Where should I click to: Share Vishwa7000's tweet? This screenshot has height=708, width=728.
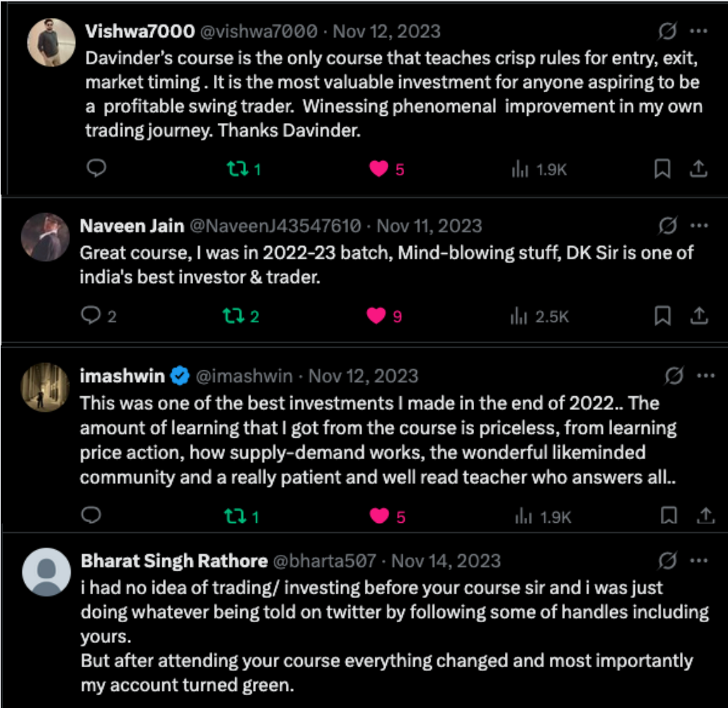[x=699, y=169]
